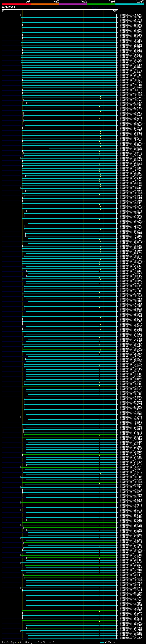The height and width of the screenshot is (644, 146).
Task: Select hit label UniRef100_B3FHN9
Action: (131, 87)
